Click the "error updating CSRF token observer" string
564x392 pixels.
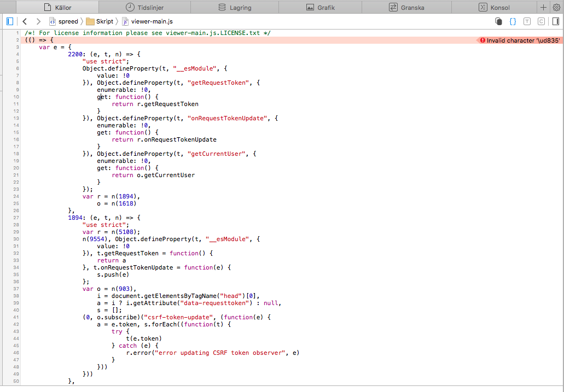coord(220,353)
